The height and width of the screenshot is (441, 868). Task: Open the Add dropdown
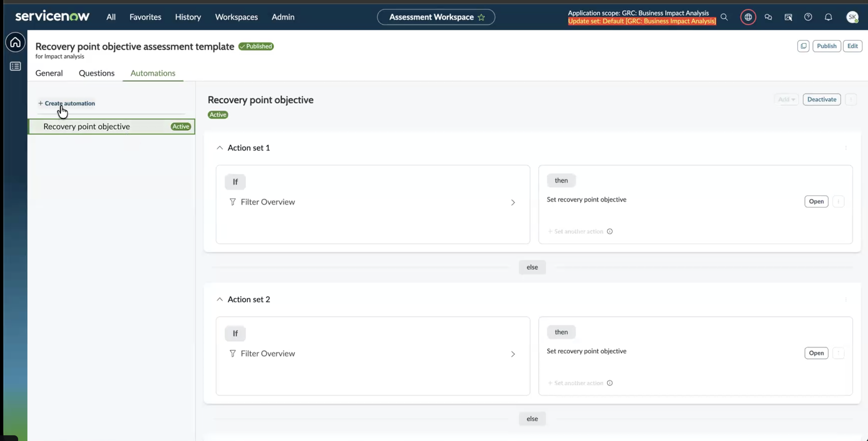tap(786, 99)
